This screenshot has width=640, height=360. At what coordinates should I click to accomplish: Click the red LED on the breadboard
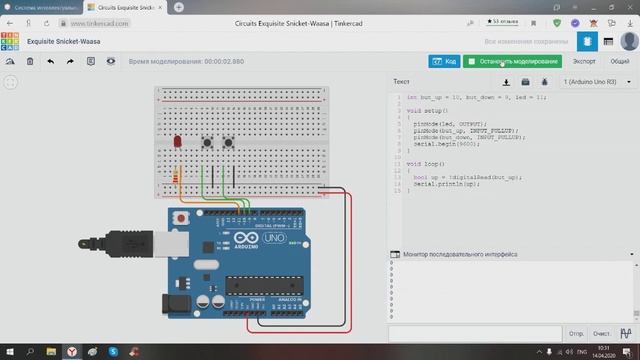point(177,142)
